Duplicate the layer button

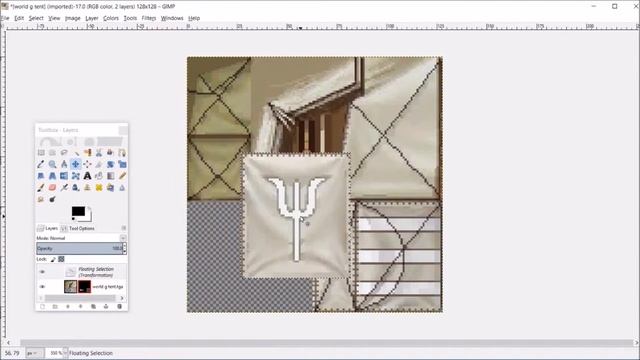point(93,307)
